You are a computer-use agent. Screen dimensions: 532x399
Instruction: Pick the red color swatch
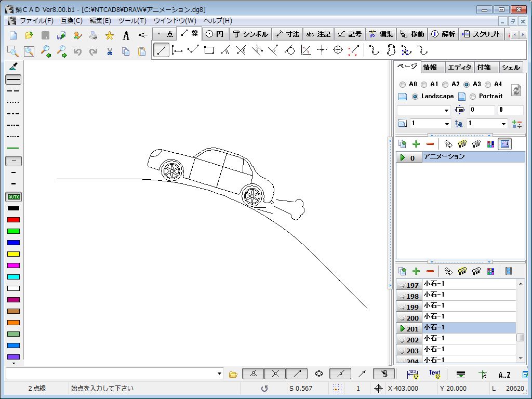click(14, 220)
